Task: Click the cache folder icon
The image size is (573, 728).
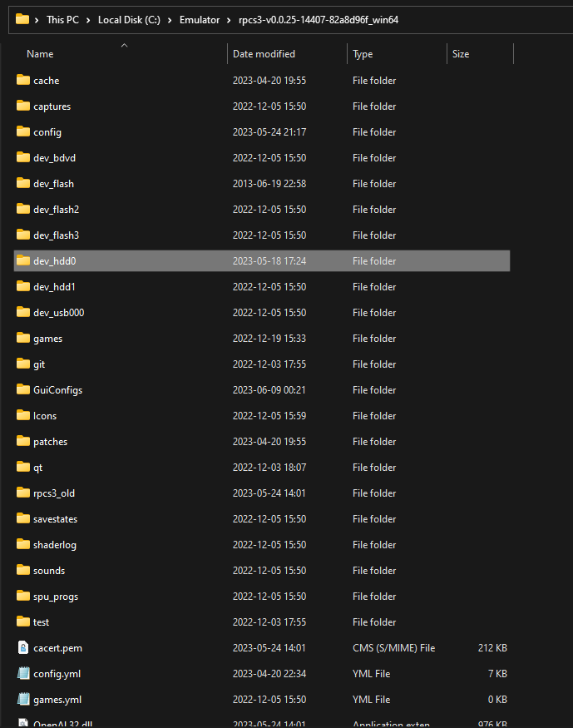Action: point(22,80)
